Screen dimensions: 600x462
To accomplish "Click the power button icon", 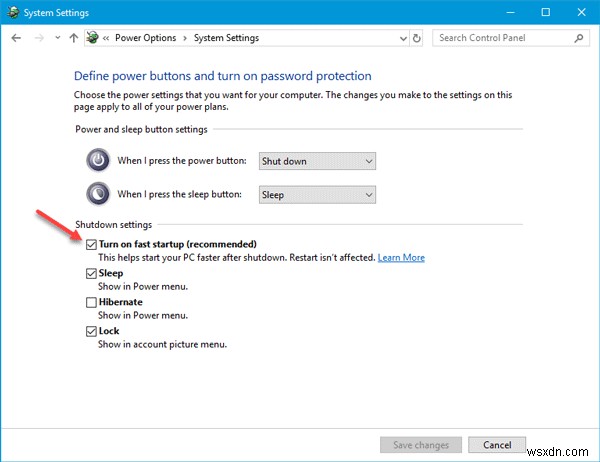I will click(98, 160).
